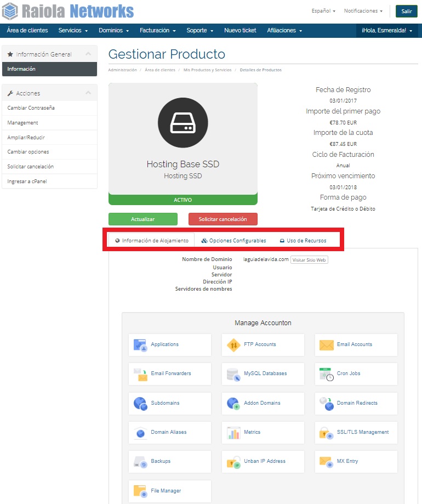This screenshot has width=422, height=504.
Task: Click the Subdomains globe icon
Action: point(141,404)
